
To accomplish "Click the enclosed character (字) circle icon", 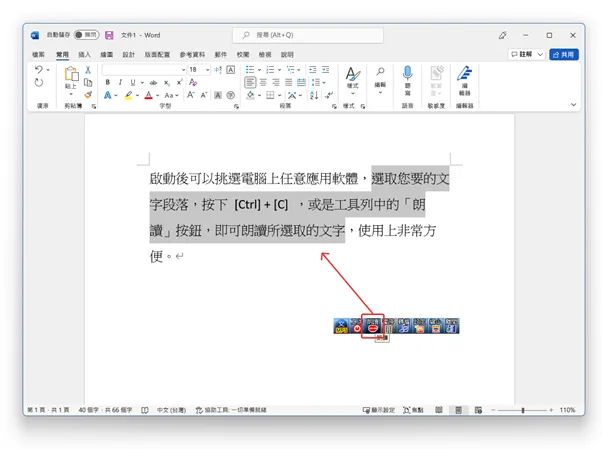I will point(231,95).
